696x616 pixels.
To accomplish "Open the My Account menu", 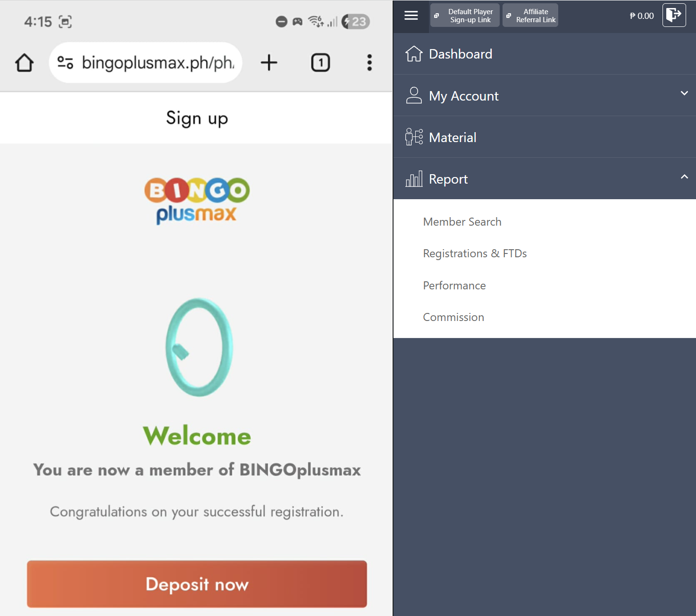I will tap(464, 96).
